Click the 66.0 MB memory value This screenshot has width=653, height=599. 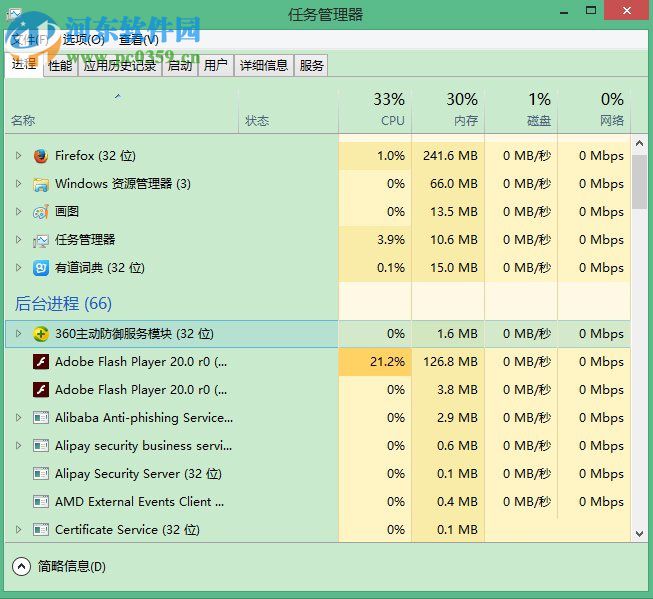click(x=454, y=184)
